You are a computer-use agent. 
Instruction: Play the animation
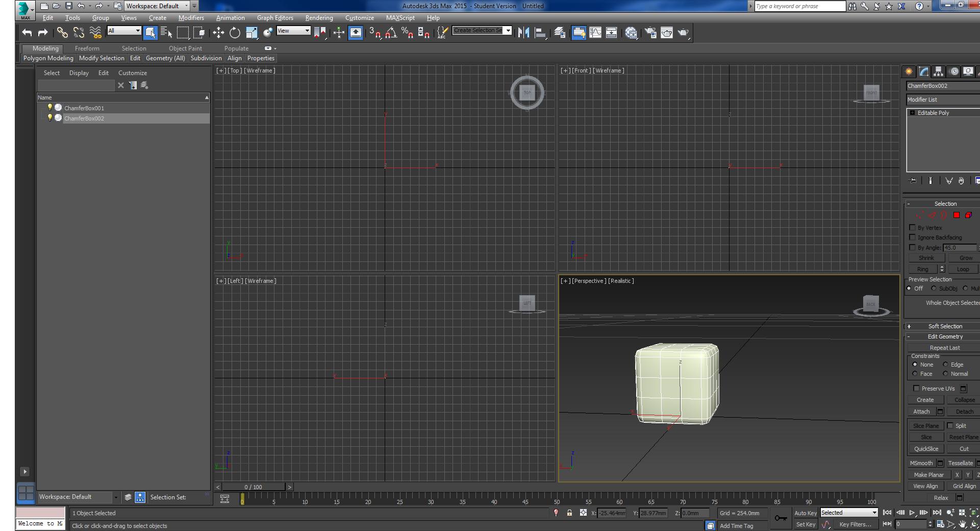coord(912,513)
